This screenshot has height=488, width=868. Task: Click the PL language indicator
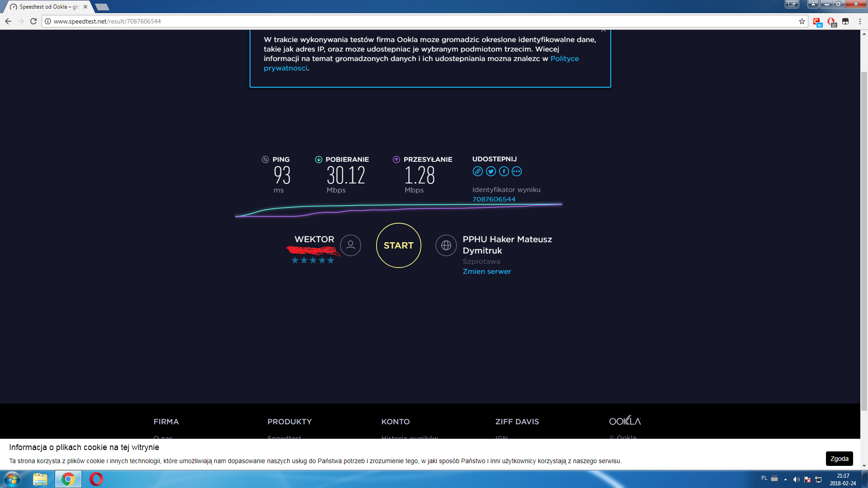(x=764, y=478)
